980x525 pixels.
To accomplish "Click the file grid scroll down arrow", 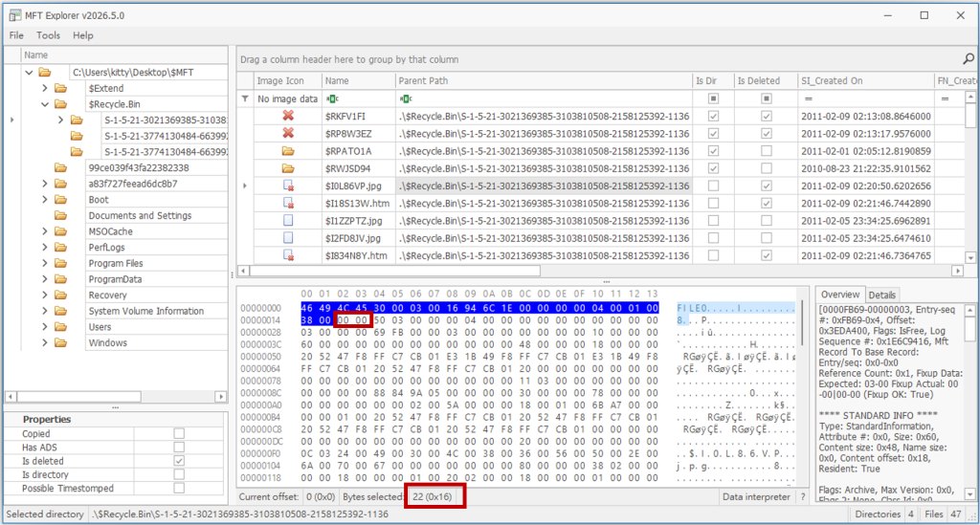I will coord(970,257).
